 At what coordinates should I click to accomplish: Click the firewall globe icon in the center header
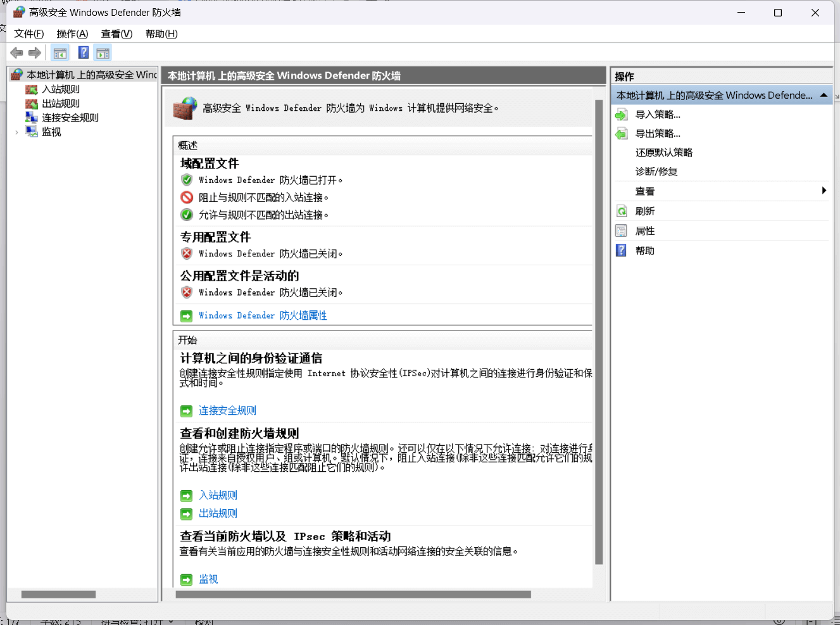(x=185, y=108)
